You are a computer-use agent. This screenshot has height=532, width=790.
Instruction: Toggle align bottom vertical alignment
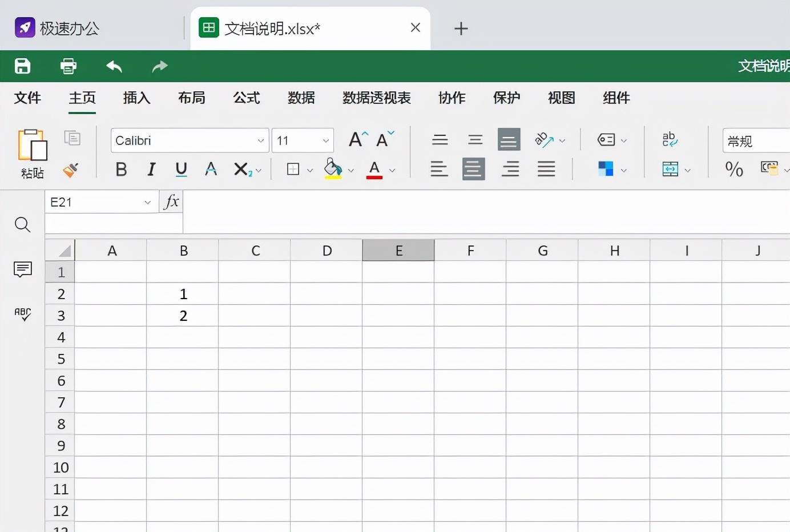[509, 139]
